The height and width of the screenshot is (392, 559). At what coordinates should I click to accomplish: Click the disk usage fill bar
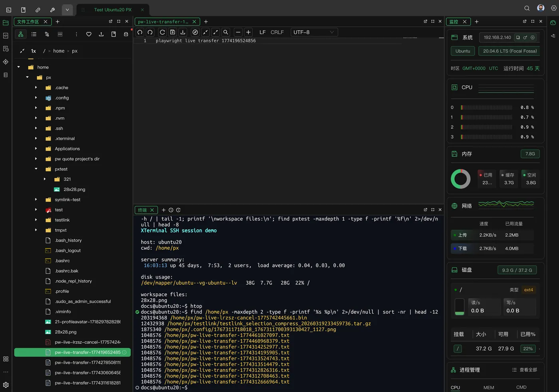point(460,307)
